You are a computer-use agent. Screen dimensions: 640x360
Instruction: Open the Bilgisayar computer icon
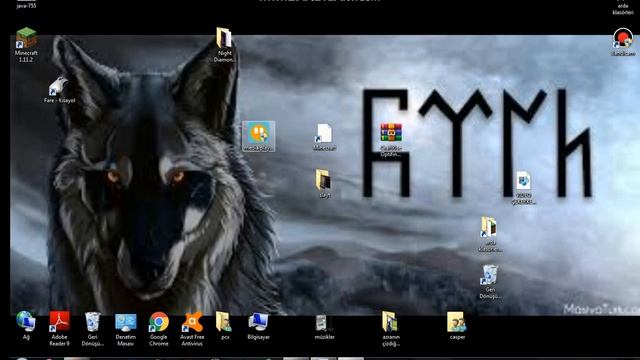[x=258, y=325]
